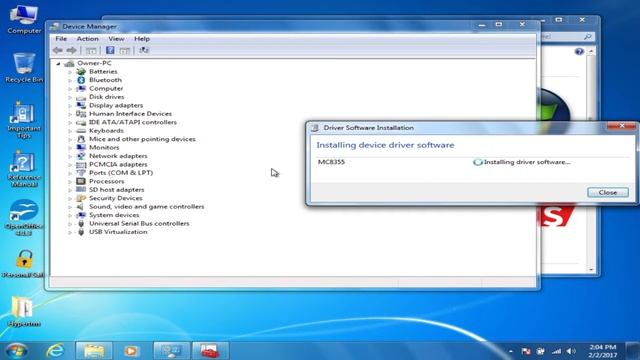Screen dimensions: 640x360
Task: Open the Action menu
Action: tap(87, 39)
